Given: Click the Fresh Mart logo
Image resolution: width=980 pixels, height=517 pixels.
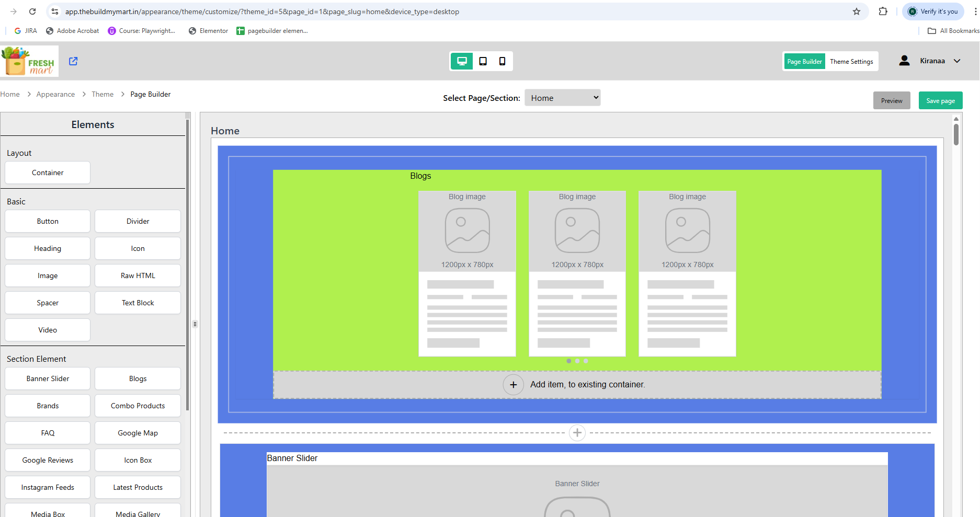Looking at the screenshot, I should click(29, 61).
